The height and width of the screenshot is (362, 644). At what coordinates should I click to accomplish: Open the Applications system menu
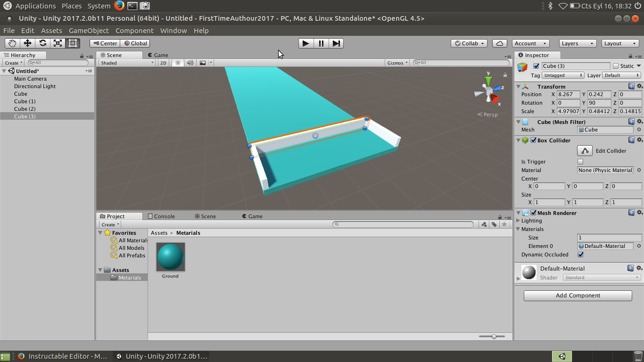click(x=35, y=6)
